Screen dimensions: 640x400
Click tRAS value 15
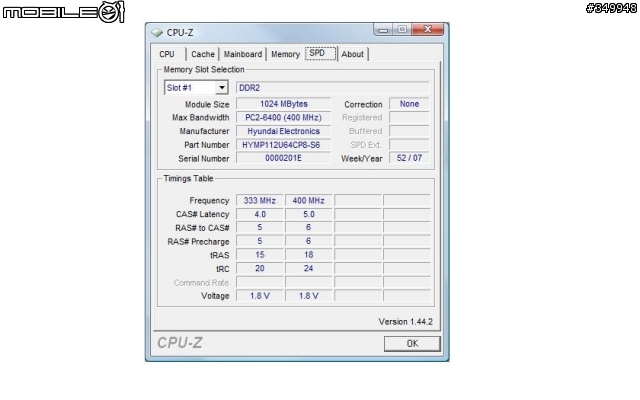tap(260, 255)
